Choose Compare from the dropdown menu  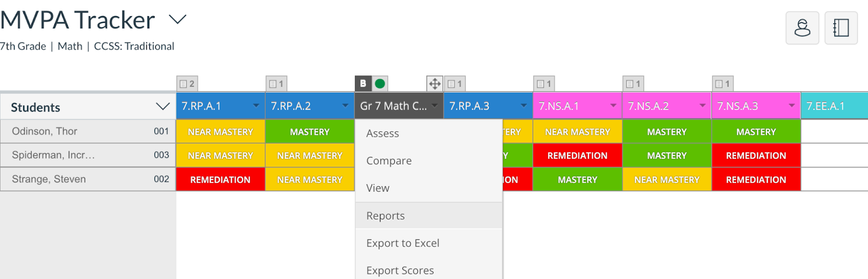[x=429, y=161]
